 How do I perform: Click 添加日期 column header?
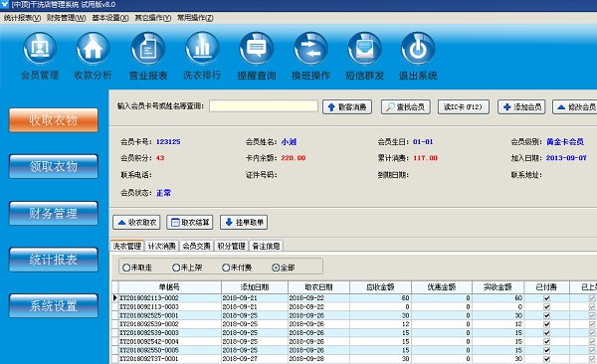point(255,287)
